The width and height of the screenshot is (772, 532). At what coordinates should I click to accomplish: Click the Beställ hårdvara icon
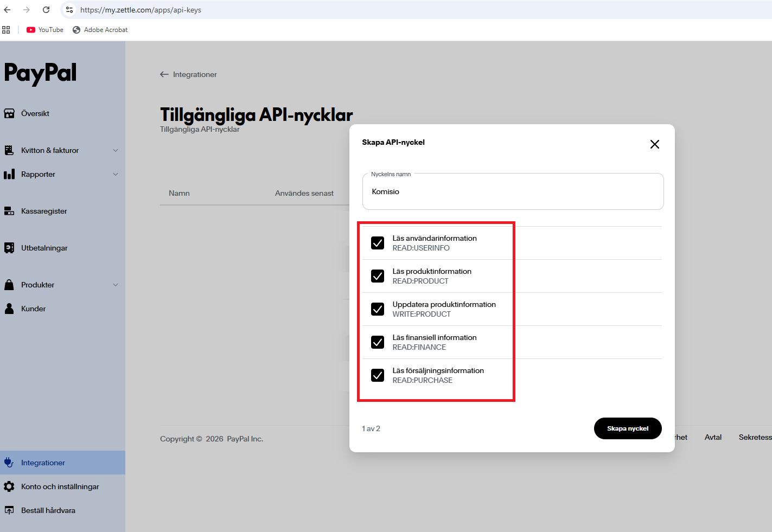coord(9,510)
